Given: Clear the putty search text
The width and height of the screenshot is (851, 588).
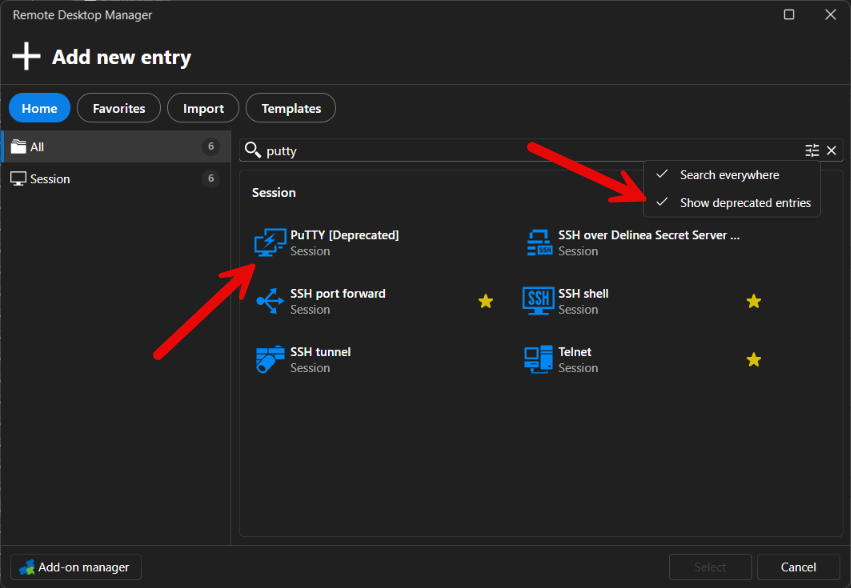Looking at the screenshot, I should click(831, 150).
